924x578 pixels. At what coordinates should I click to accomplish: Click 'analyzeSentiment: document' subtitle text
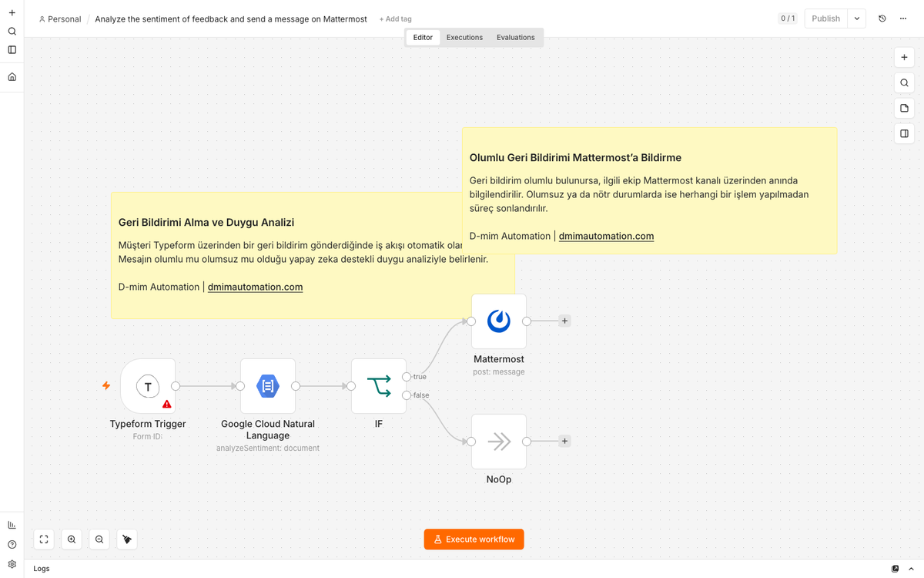click(x=268, y=448)
